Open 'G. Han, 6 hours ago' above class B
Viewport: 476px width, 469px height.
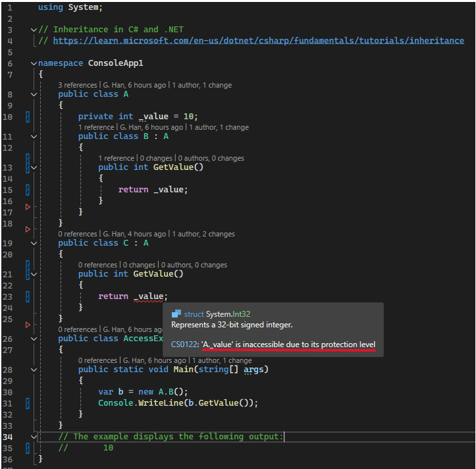(x=151, y=127)
